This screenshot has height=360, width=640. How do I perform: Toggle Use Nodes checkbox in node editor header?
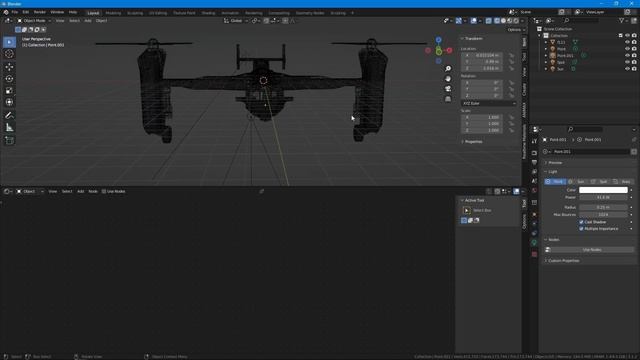coord(104,191)
